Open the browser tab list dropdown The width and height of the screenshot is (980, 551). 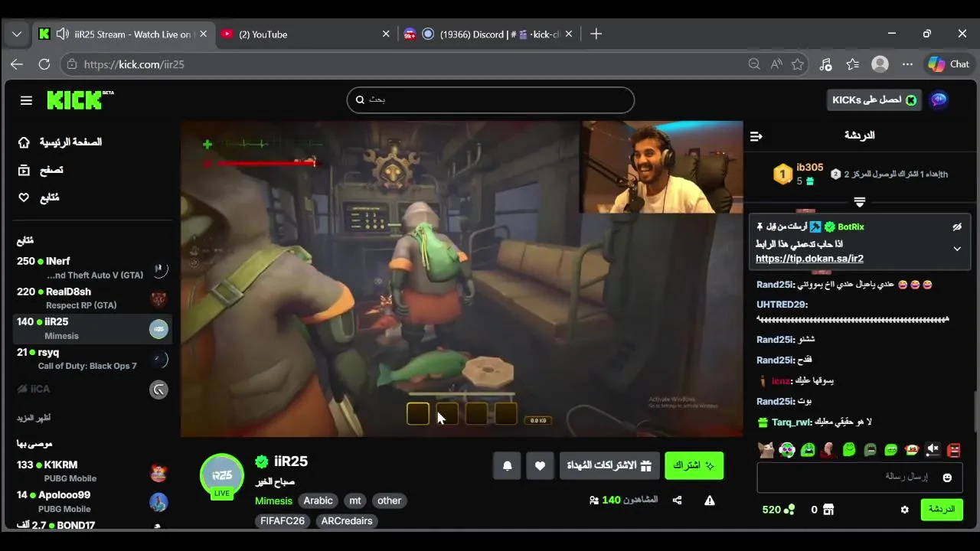click(17, 34)
